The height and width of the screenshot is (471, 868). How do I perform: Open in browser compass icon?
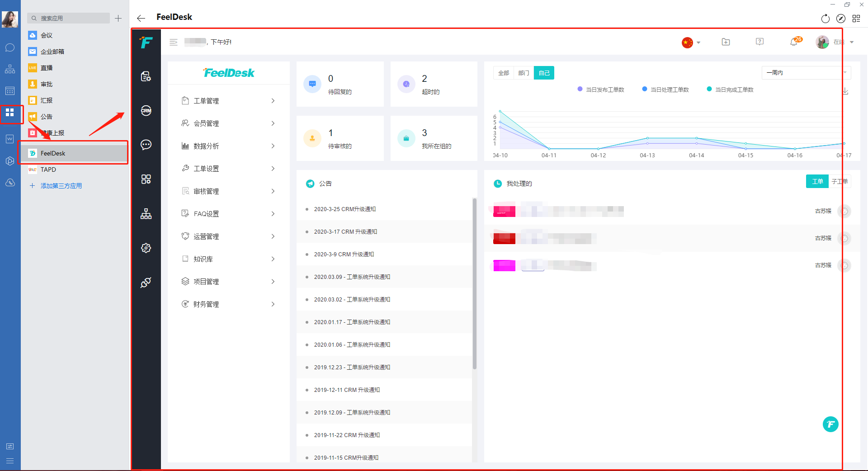coord(841,19)
